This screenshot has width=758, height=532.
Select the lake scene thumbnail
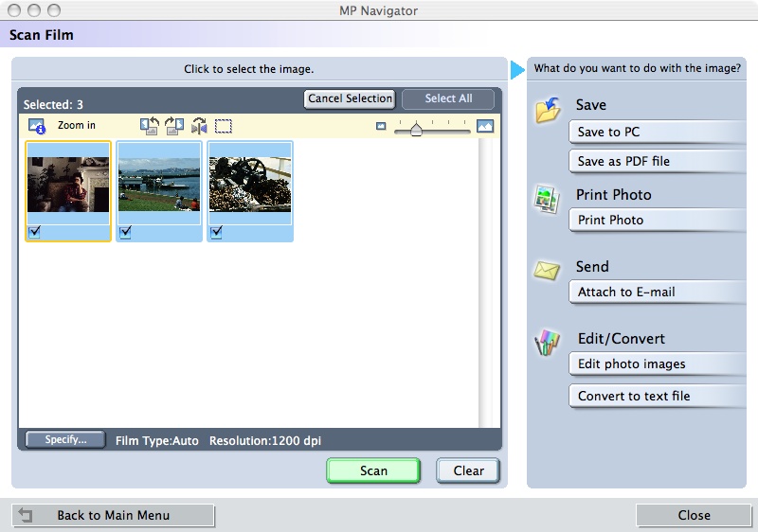pyautogui.click(x=159, y=185)
